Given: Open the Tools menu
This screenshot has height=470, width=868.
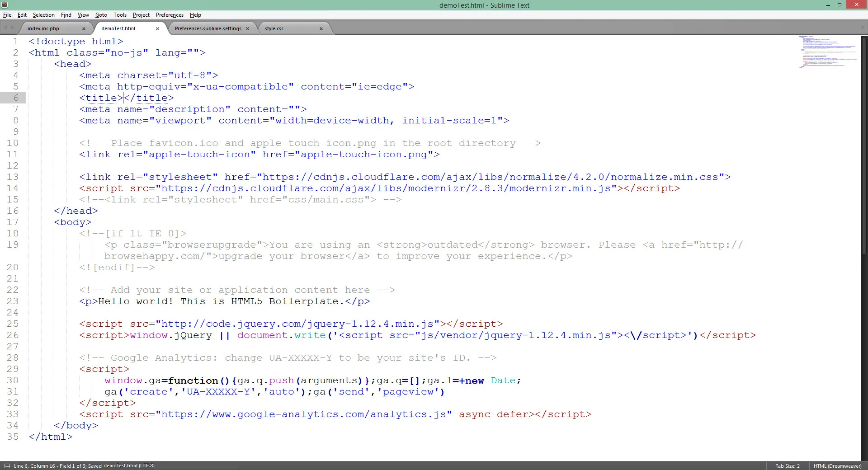Looking at the screenshot, I should (x=120, y=15).
